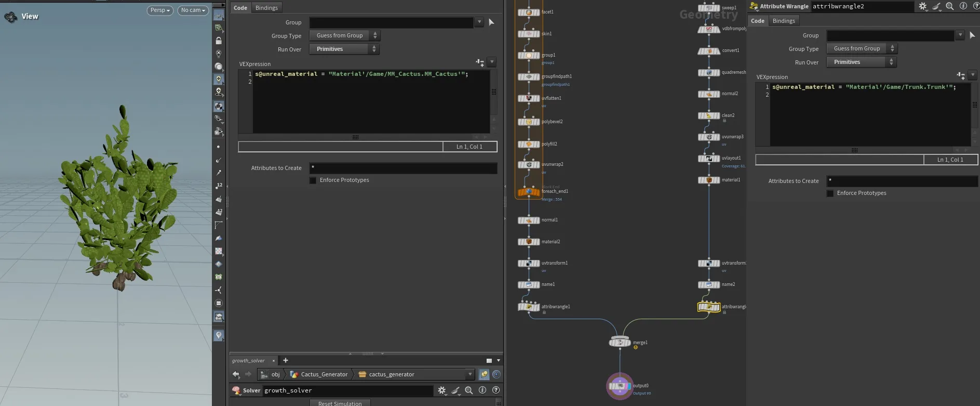
Task: Select name2 node
Action: (709, 285)
